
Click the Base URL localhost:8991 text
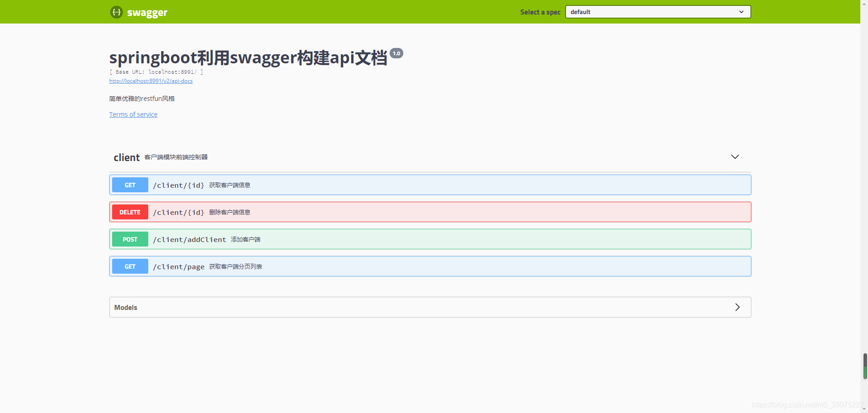[x=156, y=72]
